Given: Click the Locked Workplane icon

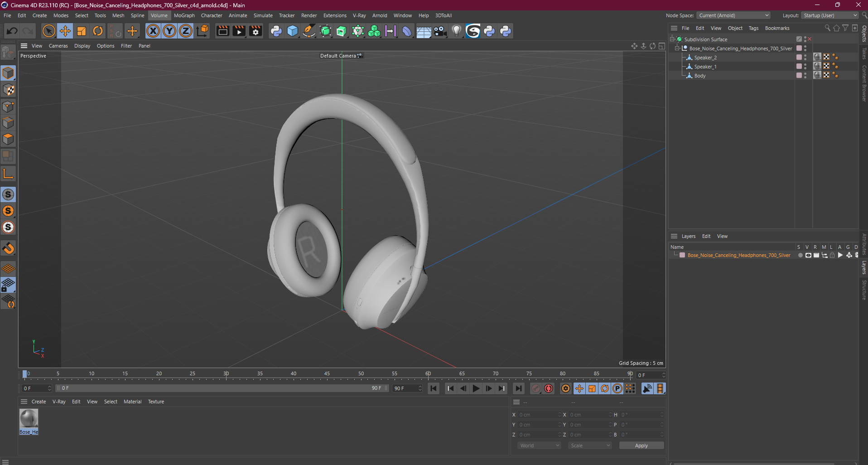Looking at the screenshot, I should [8, 285].
